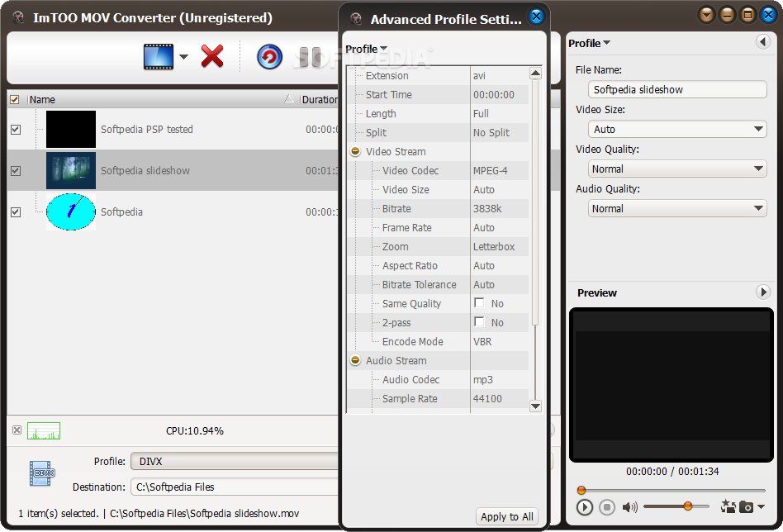This screenshot has height=532, width=783.
Task: Click the Add File filmstrip icon
Action: click(159, 57)
